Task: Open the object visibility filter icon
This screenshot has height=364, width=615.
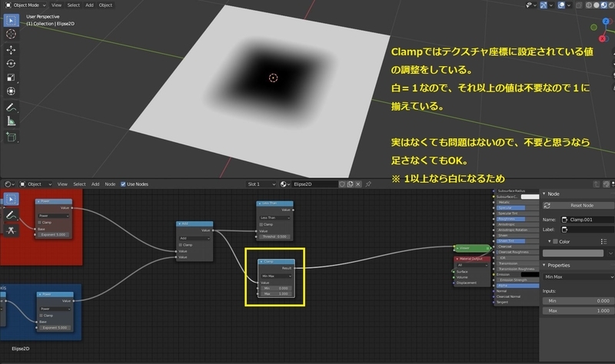Action: click(x=531, y=5)
